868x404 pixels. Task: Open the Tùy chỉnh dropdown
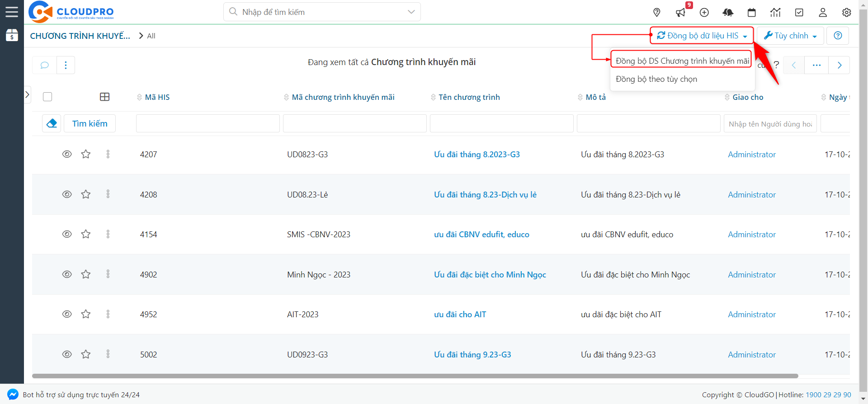click(790, 36)
